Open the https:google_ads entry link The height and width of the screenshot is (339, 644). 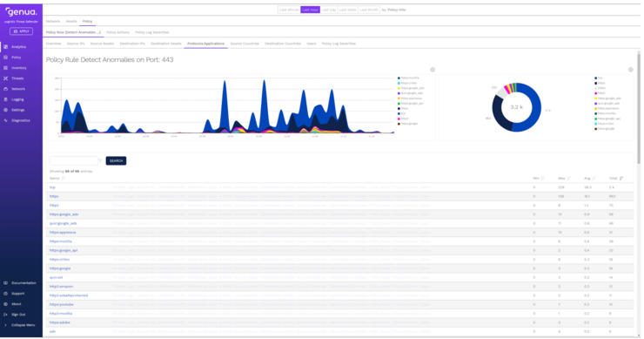(x=64, y=214)
